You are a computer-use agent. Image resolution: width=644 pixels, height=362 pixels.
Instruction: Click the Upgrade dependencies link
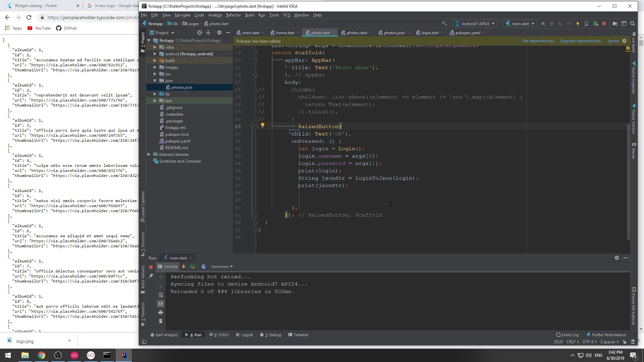tap(581, 41)
